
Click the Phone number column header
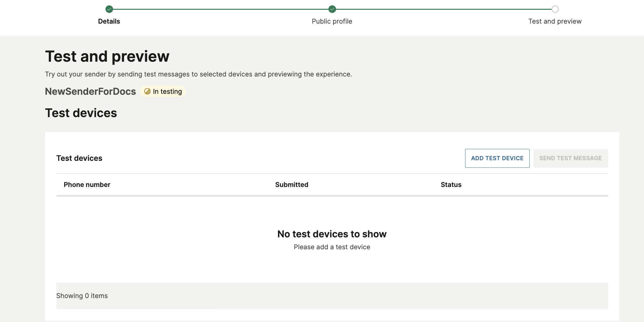[x=87, y=184]
